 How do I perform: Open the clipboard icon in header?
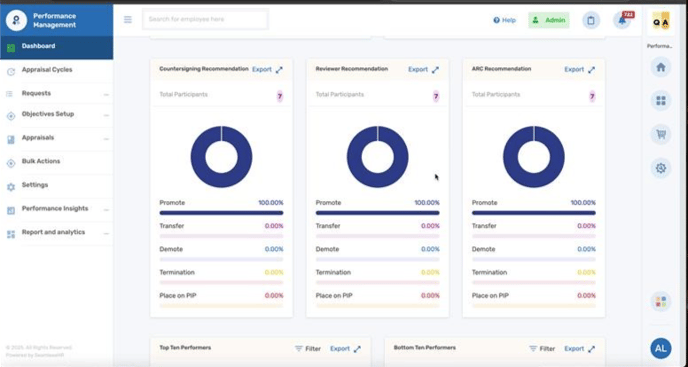[x=591, y=20]
